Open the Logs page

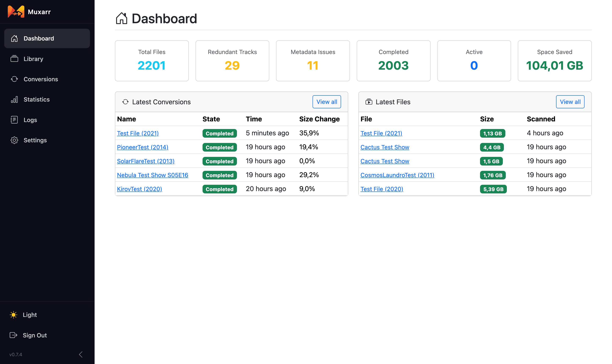[47, 120]
